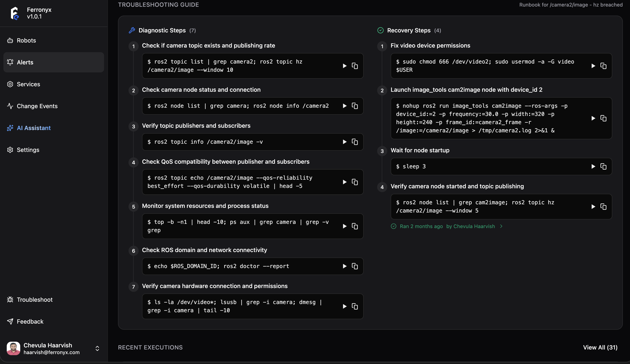Screen dimensions: 630x364
Task: Click View All (31) executions
Action: [x=600, y=348]
